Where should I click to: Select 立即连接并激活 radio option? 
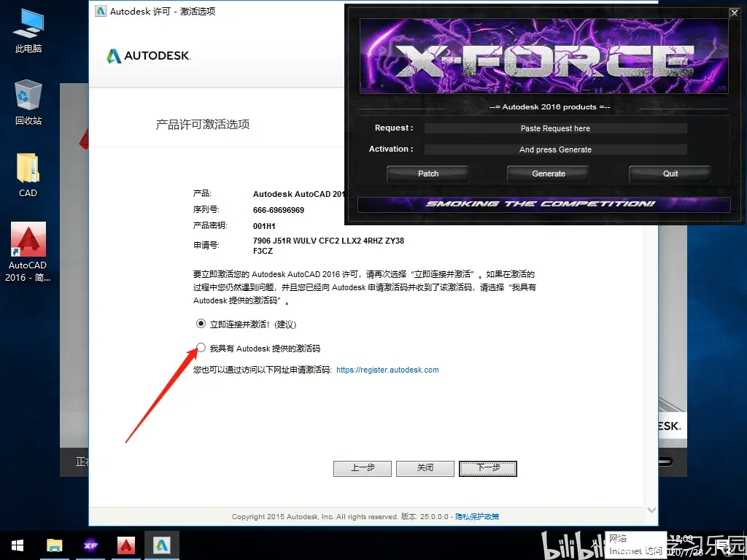201,324
